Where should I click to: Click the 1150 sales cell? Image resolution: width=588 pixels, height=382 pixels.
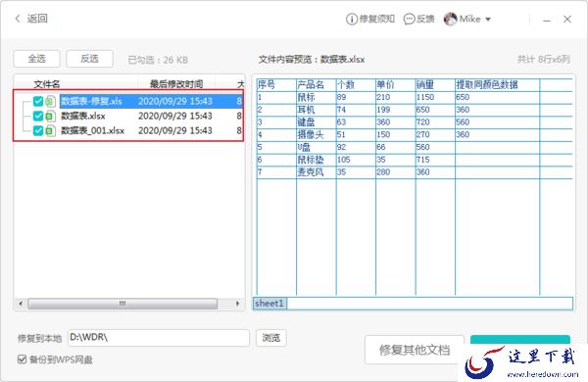(435, 97)
